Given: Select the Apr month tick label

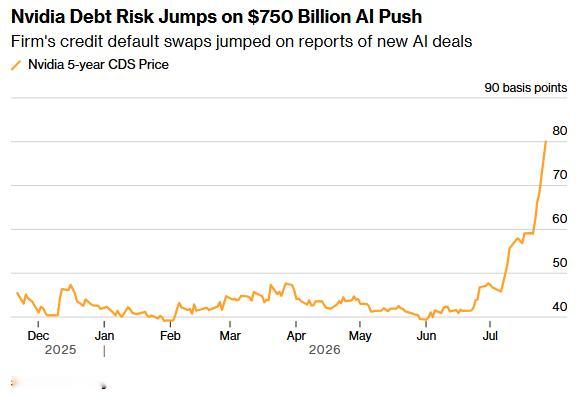Looking at the screenshot, I should click(x=296, y=336).
